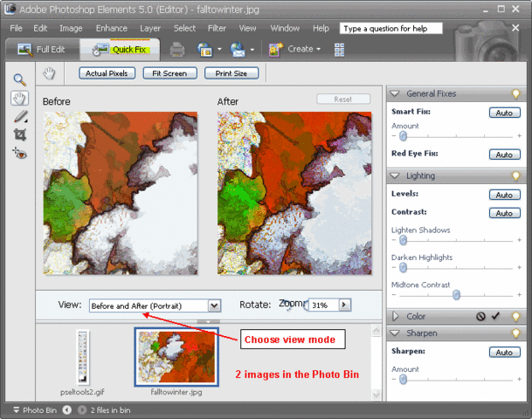The height and width of the screenshot is (419, 532).
Task: Apply Red Eye Fix Auto
Action: (x=505, y=155)
